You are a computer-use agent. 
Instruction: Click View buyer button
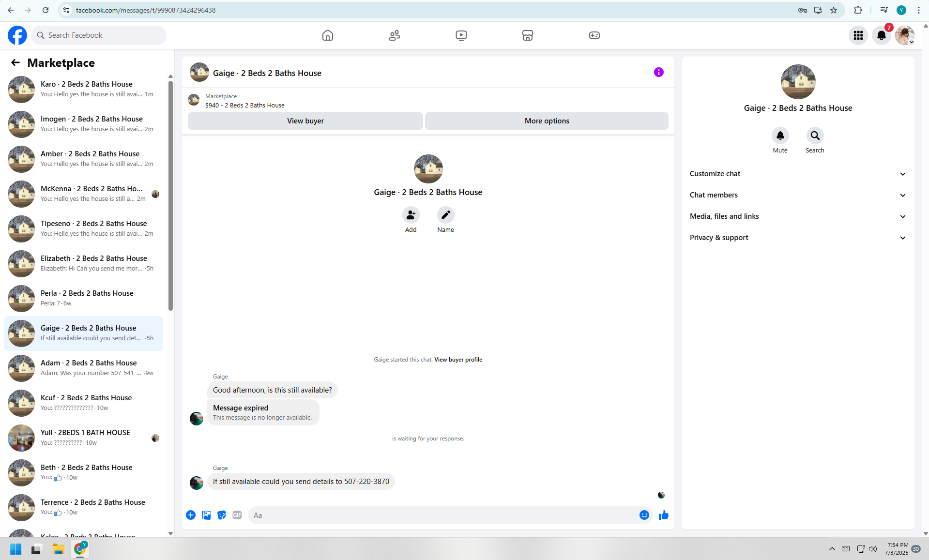(x=305, y=121)
